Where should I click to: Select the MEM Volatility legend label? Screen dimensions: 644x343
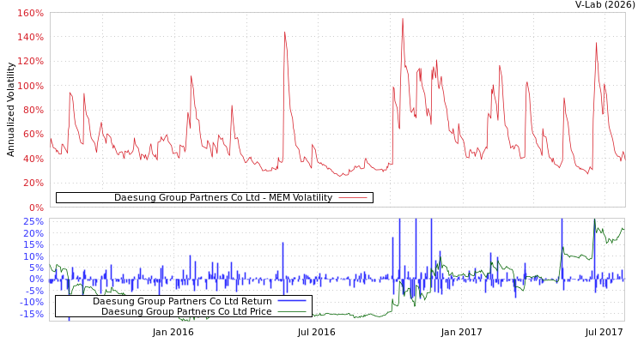(222, 198)
